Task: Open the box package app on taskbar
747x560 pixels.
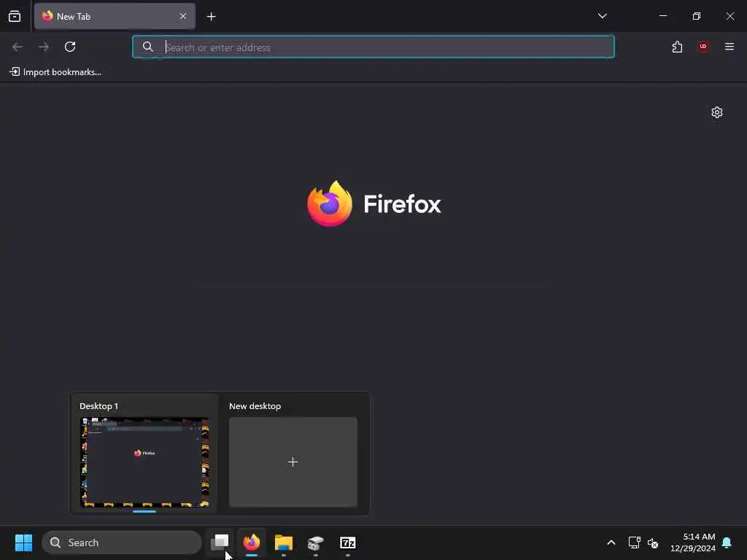Action: click(x=315, y=542)
